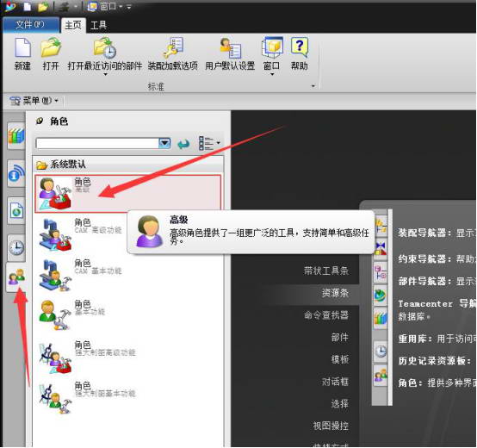Click the NX application logo icon
Image resolution: width=477 pixels, height=448 pixels.
coord(10,6)
